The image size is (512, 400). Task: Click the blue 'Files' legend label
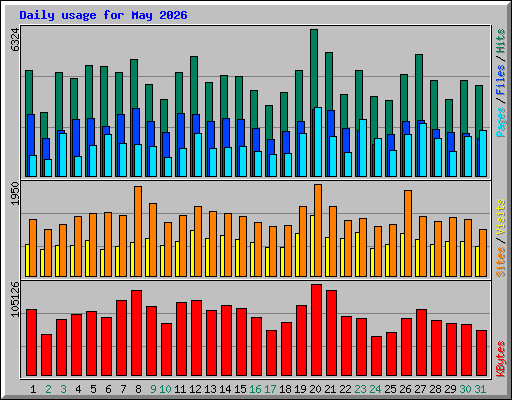pyautogui.click(x=501, y=80)
